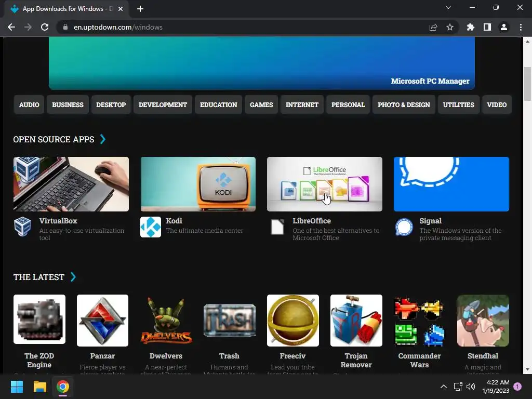Open the Chrome extensions puzzle icon
Screen dimensions: 532x399
[471, 27]
